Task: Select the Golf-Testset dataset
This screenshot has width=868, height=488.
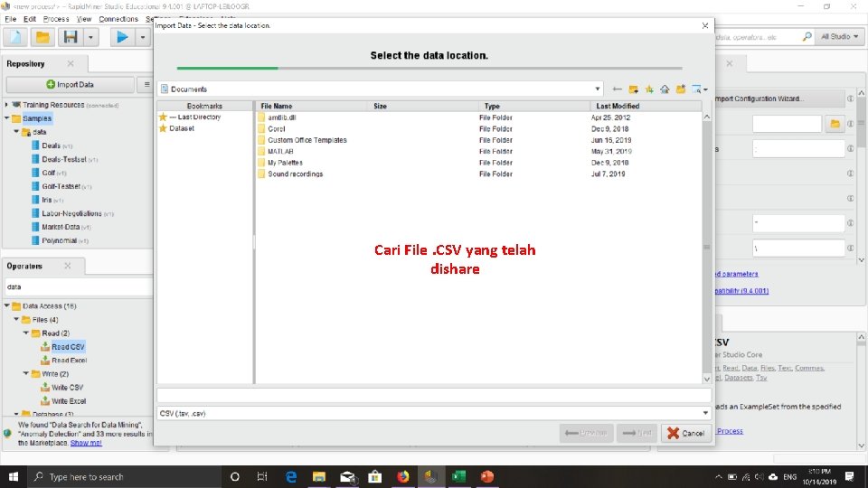Action: tap(61, 186)
